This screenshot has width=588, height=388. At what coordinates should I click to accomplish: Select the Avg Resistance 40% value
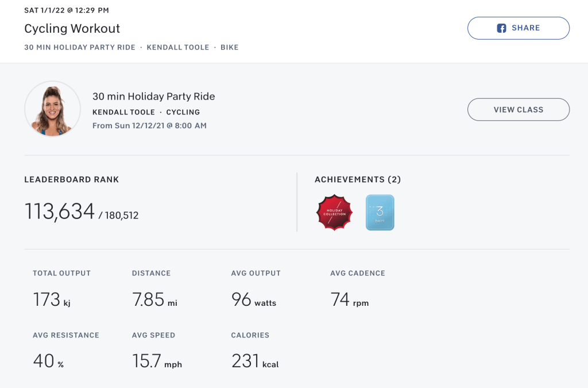(x=48, y=361)
